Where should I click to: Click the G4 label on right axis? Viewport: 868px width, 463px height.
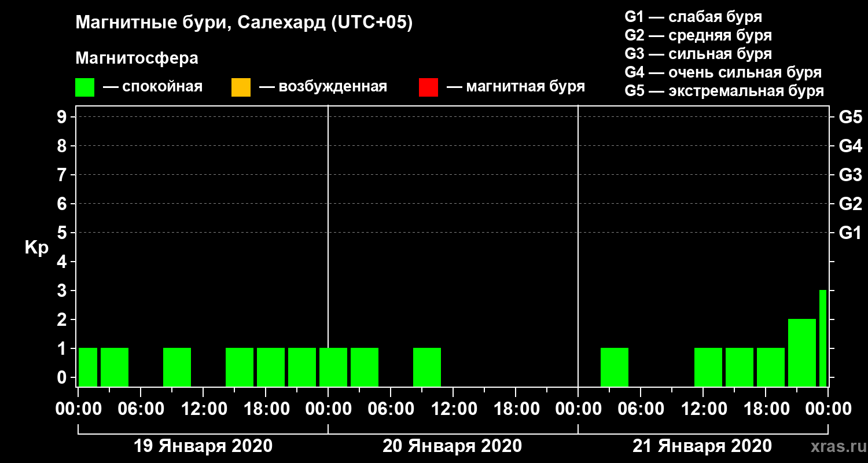coord(850,146)
